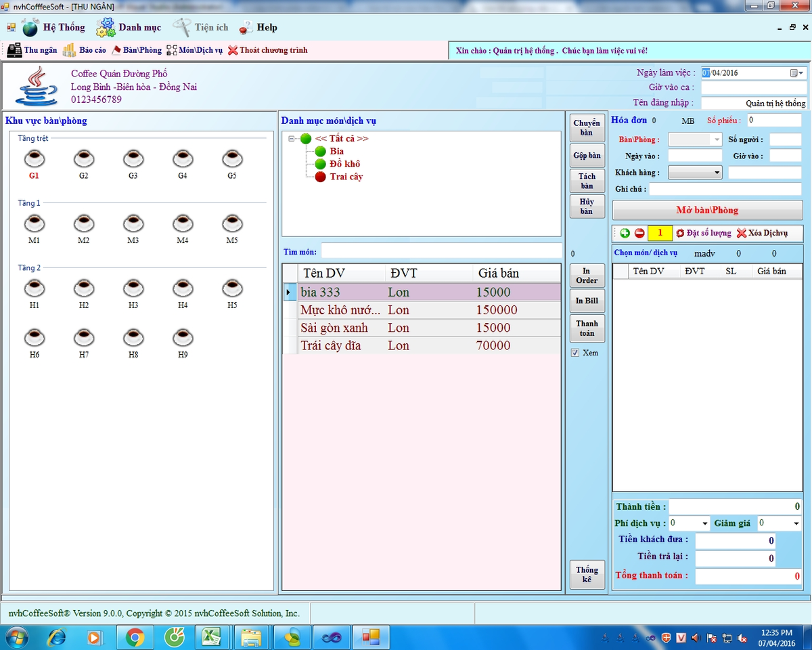Open Bàn\Phòng management in the toolbar
The image size is (812, 650).
137,50
